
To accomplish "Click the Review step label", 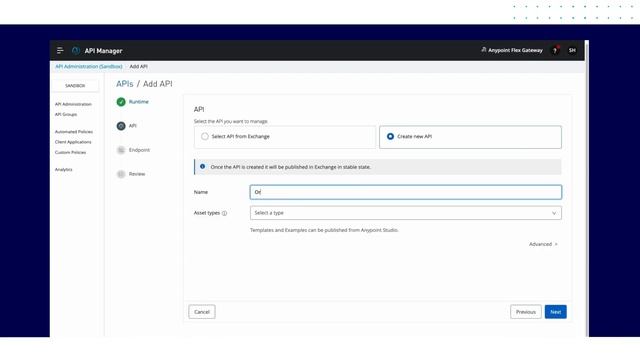I will tap(137, 174).
